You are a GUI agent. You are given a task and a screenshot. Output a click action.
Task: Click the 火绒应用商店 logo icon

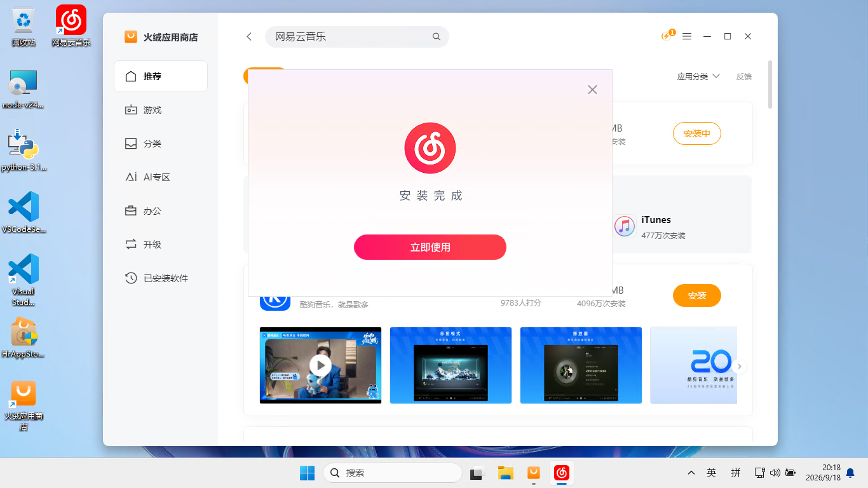[x=131, y=37]
